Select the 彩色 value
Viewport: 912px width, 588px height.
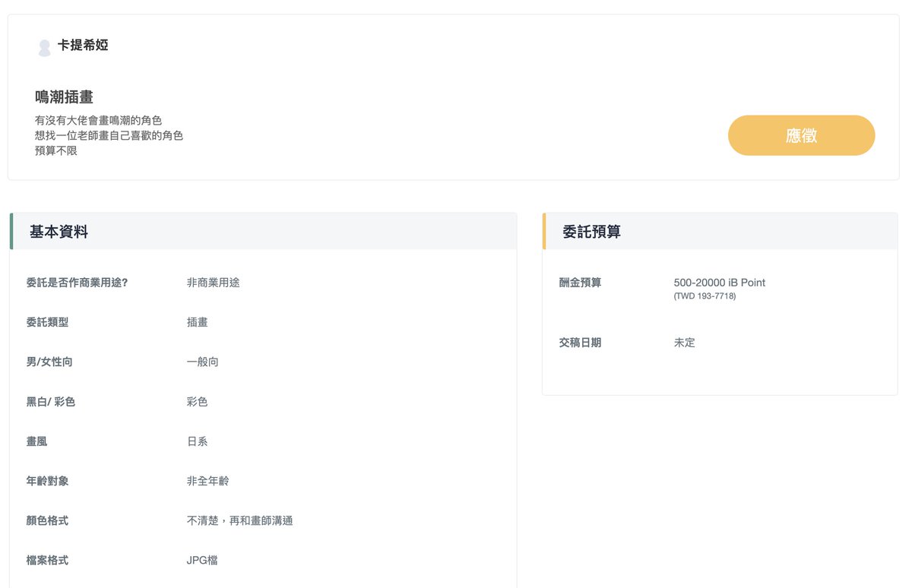tap(197, 402)
